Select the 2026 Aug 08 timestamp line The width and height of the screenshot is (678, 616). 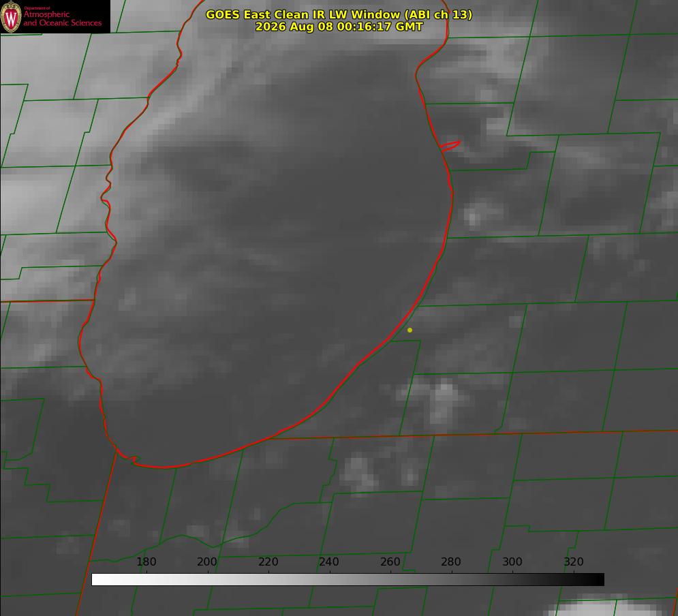(x=339, y=27)
